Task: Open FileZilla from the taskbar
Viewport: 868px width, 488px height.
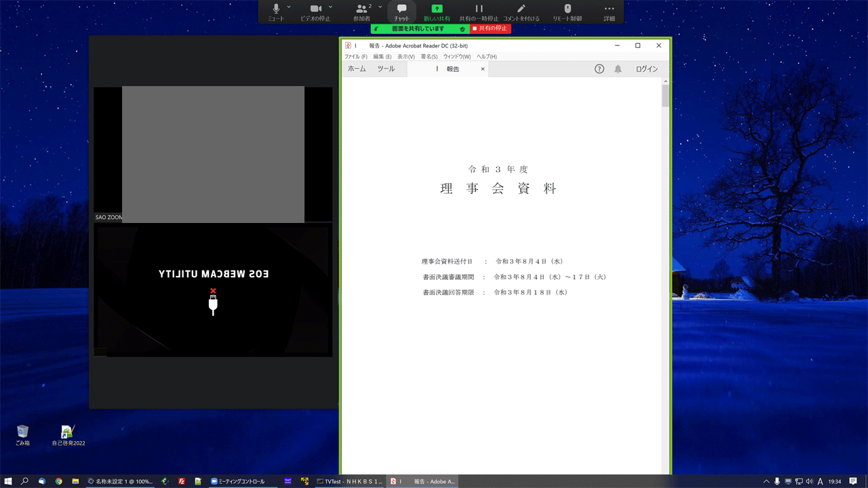Action: [182, 481]
